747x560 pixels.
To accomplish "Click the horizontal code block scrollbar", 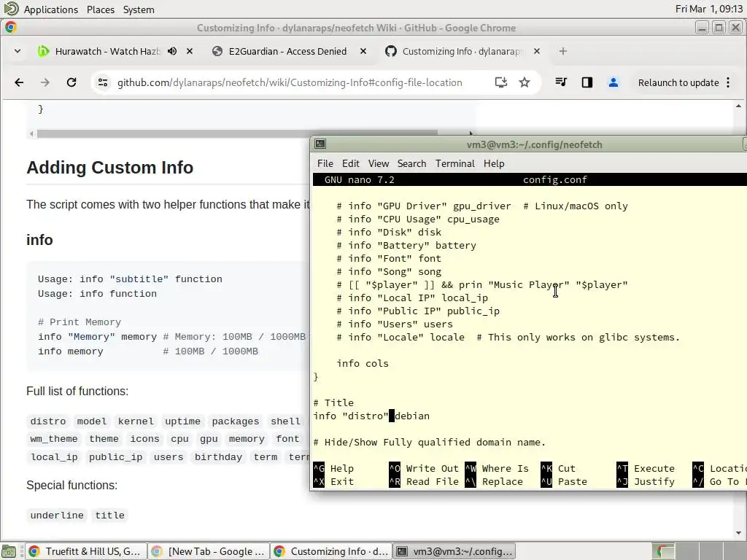I will [x=237, y=133].
